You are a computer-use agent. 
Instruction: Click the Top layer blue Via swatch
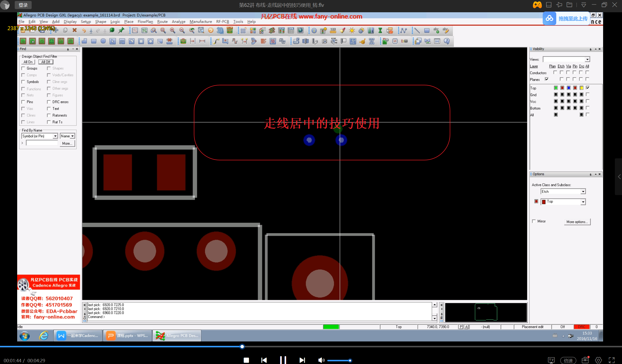pos(569,88)
